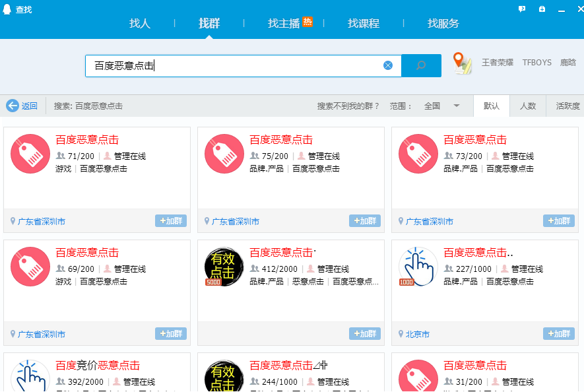Viewport: 584px width, 392px height.
Task: Click the title bar icon left of minimize
Action: pyautogui.click(x=542, y=9)
